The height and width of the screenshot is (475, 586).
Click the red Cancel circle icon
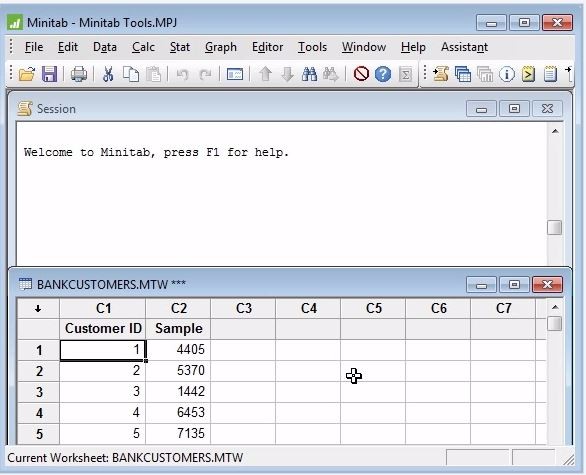pos(361,74)
